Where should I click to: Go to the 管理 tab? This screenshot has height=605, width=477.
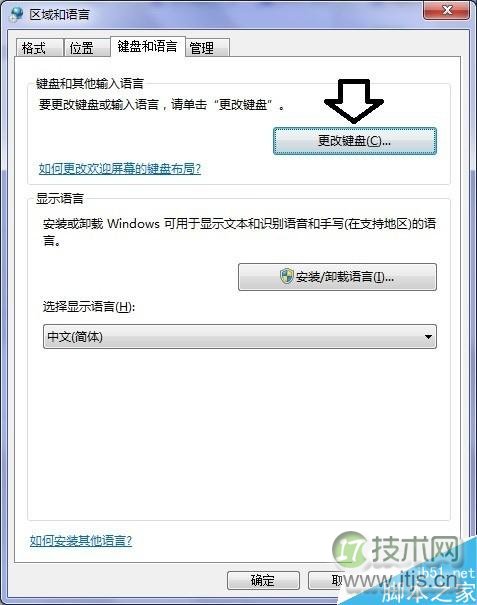tap(207, 48)
